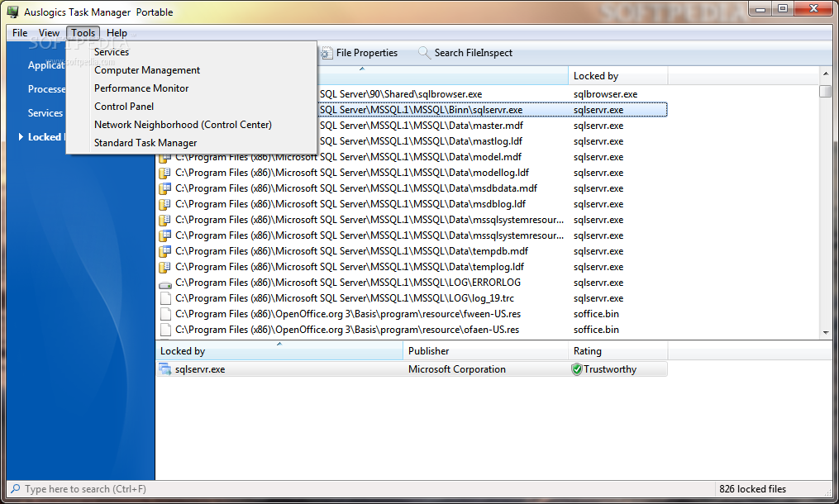Image resolution: width=839 pixels, height=504 pixels.
Task: Open the Help menu
Action: [x=117, y=33]
